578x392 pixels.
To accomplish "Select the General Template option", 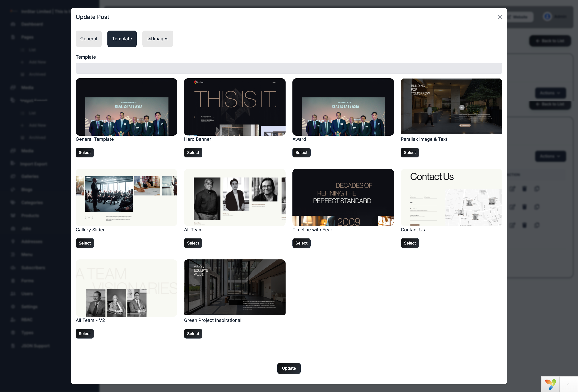I will (x=84, y=153).
